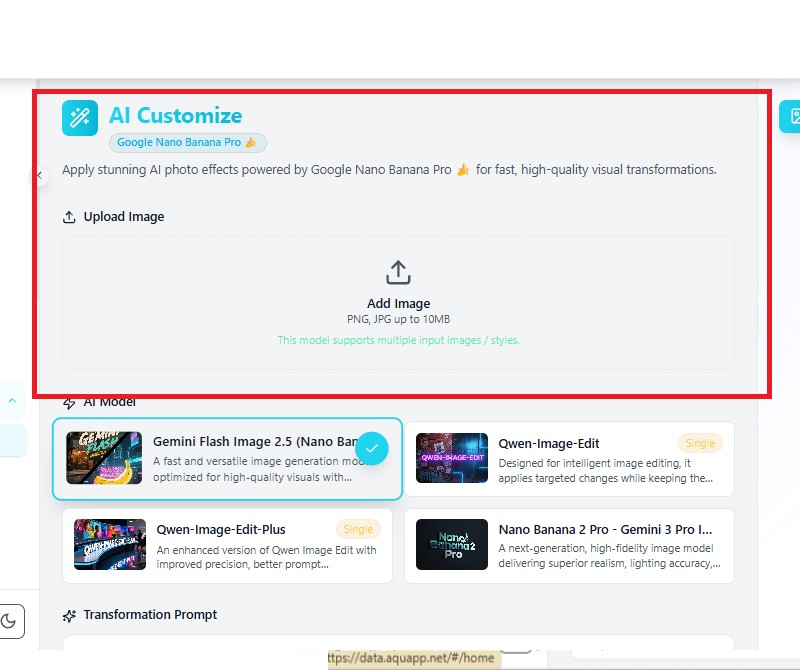Select the Qwen-Image-Edit model card
This screenshot has width=800, height=670.
[569, 459]
